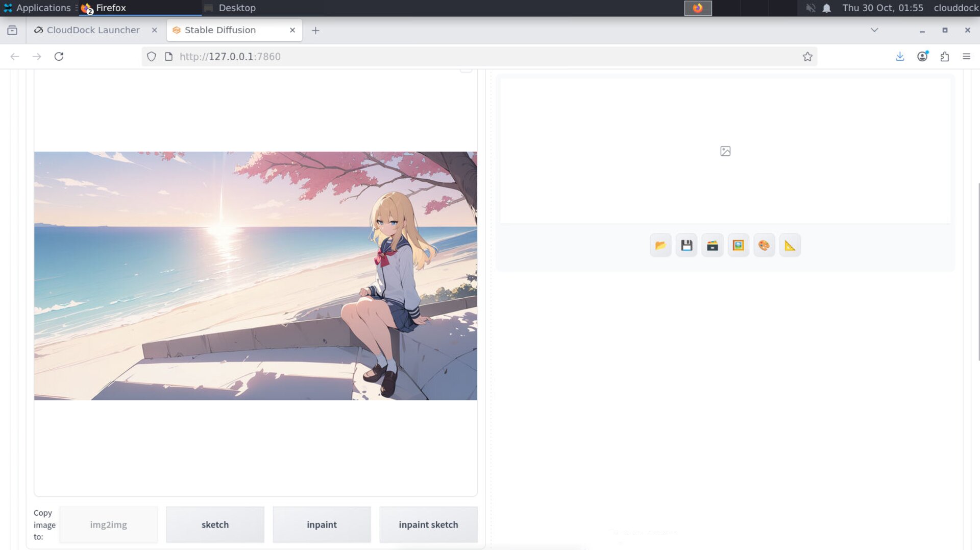The image size is (980, 550).
Task: Download results as zip using archive icon
Action: (x=713, y=245)
